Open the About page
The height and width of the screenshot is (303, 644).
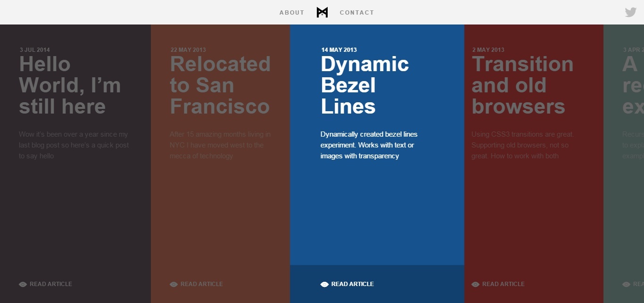coord(291,13)
